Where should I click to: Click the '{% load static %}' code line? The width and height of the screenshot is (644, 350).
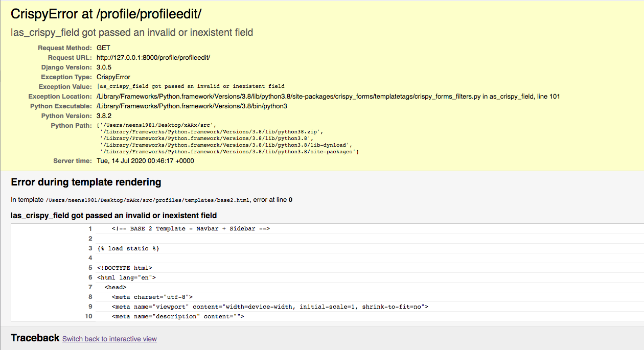point(128,248)
